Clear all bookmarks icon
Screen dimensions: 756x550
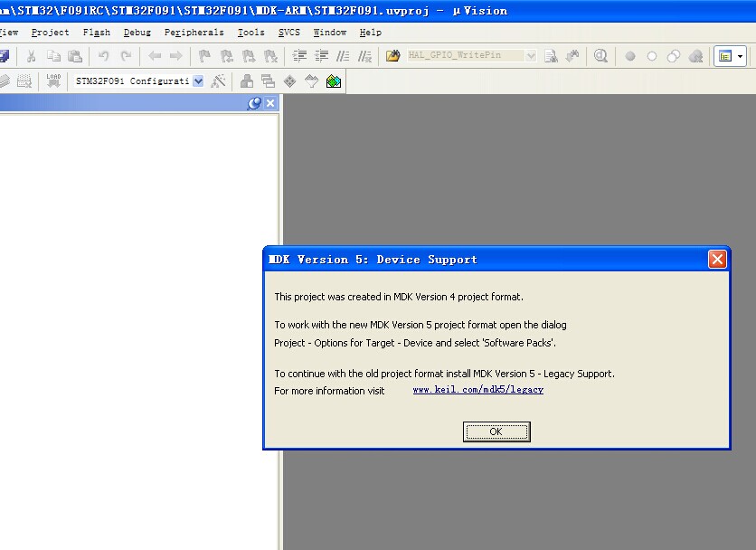pyautogui.click(x=270, y=56)
